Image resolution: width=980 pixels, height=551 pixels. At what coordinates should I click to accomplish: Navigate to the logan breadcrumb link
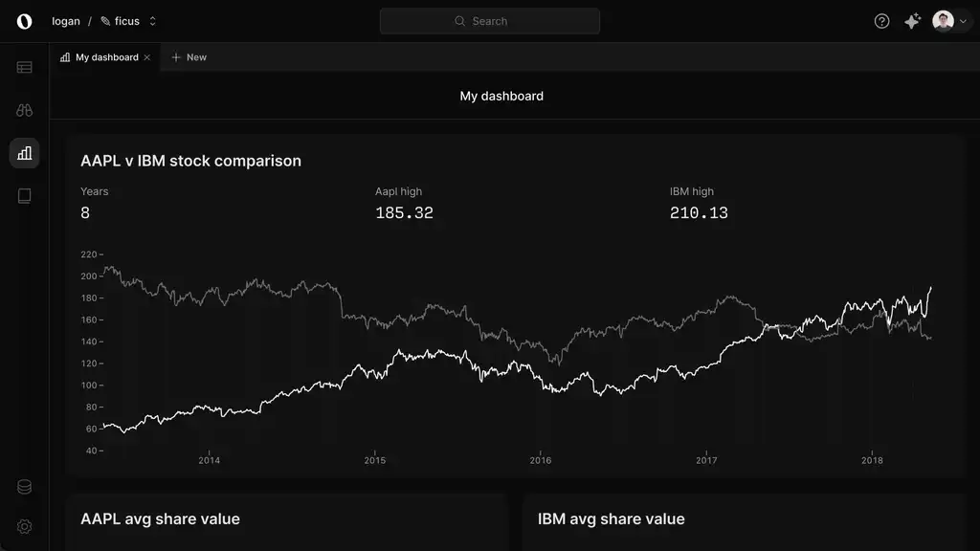pyautogui.click(x=65, y=20)
